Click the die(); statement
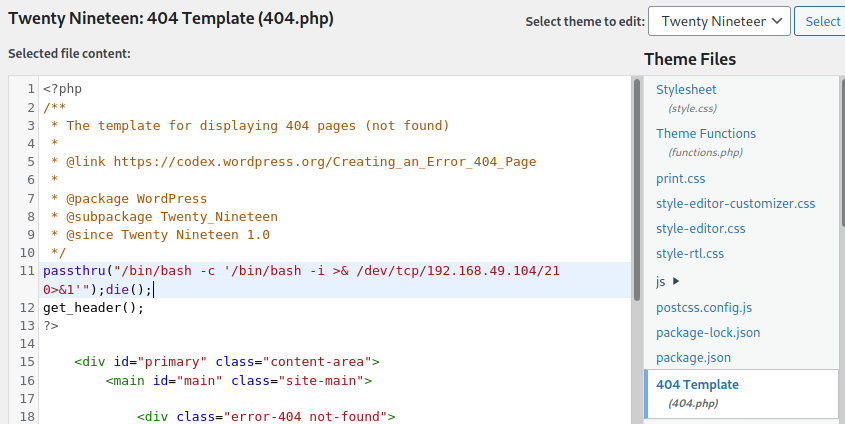Screen dimensions: 845x424 pyautogui.click(x=129, y=290)
